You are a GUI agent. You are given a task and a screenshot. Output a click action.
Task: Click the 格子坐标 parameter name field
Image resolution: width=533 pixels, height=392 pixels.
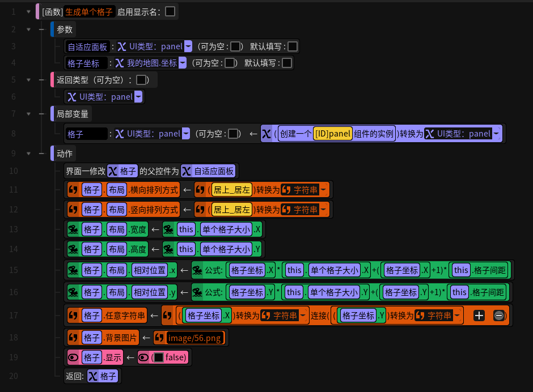[x=86, y=63]
